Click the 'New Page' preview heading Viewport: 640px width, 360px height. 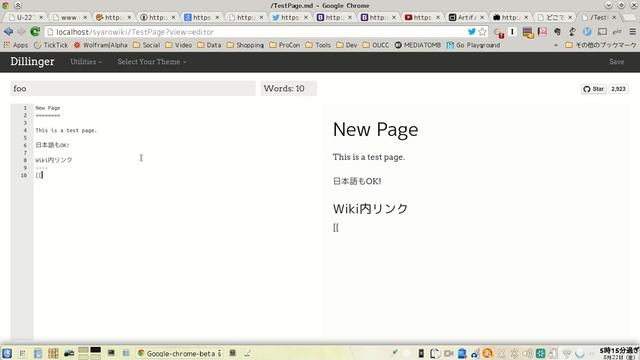[376, 130]
